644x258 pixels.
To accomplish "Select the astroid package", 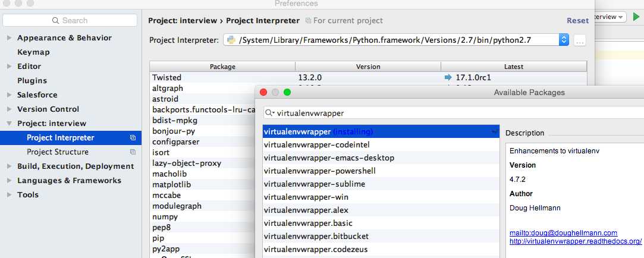I will pos(165,99).
